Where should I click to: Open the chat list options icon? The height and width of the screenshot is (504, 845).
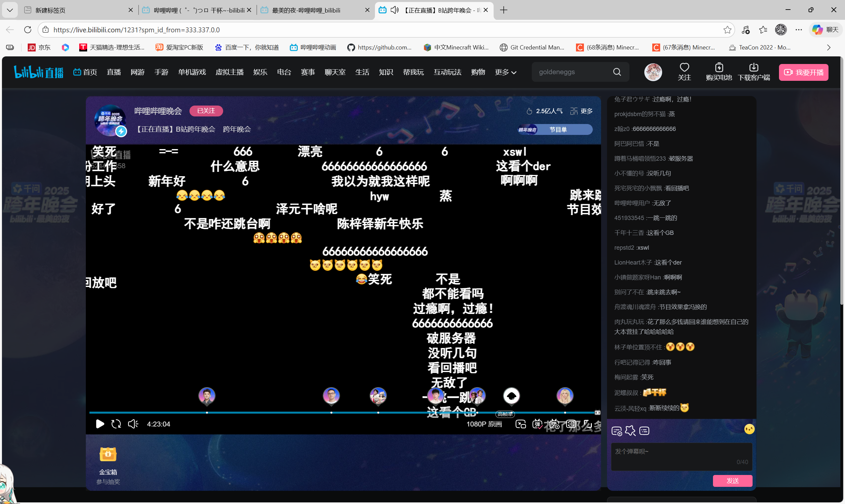tap(644, 430)
